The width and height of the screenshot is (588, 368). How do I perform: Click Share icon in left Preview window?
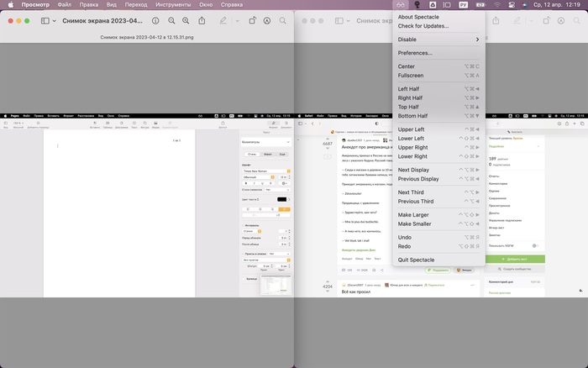click(202, 21)
